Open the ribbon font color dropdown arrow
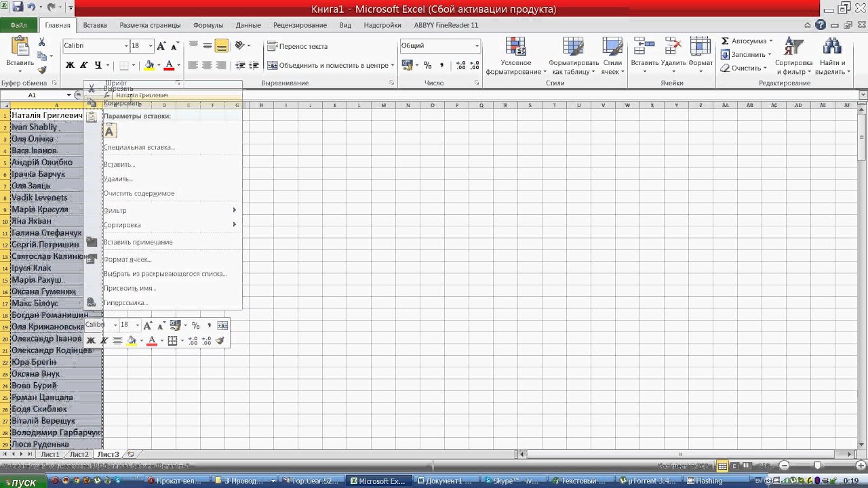This screenshot has width=868, height=488. tap(179, 66)
